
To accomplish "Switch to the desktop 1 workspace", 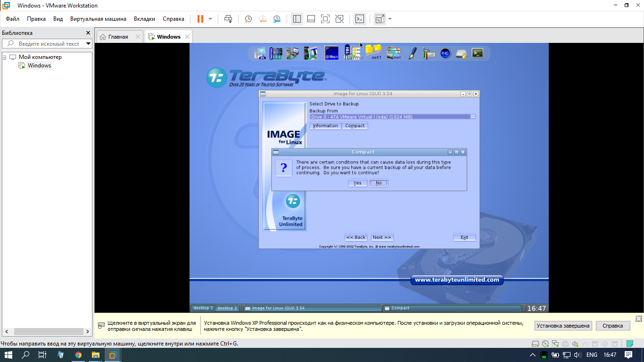I will click(x=202, y=308).
